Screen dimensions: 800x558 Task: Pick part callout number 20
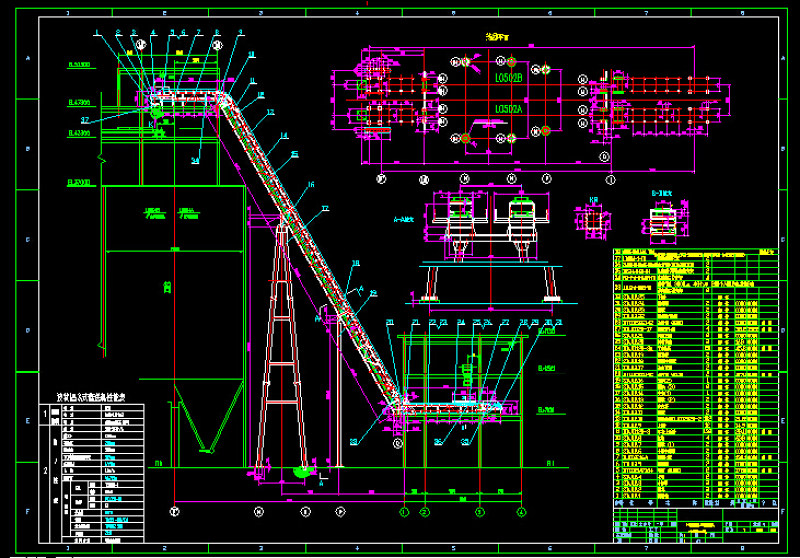click(390, 322)
